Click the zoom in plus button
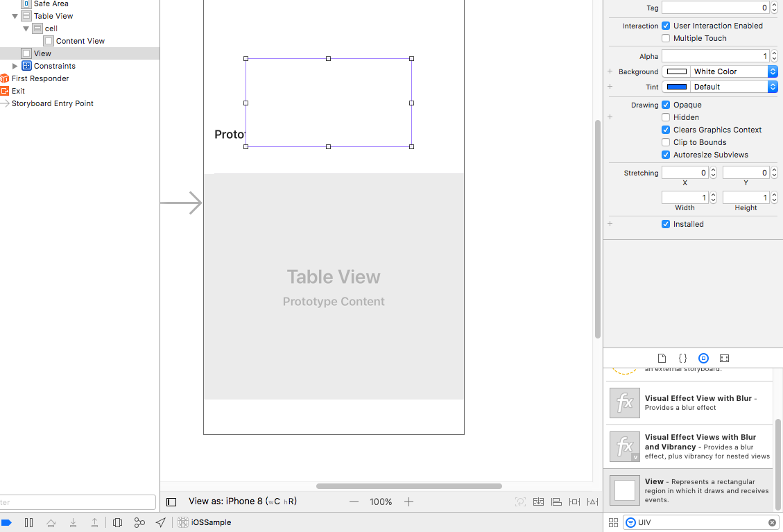This screenshot has width=783, height=532. 408,501
